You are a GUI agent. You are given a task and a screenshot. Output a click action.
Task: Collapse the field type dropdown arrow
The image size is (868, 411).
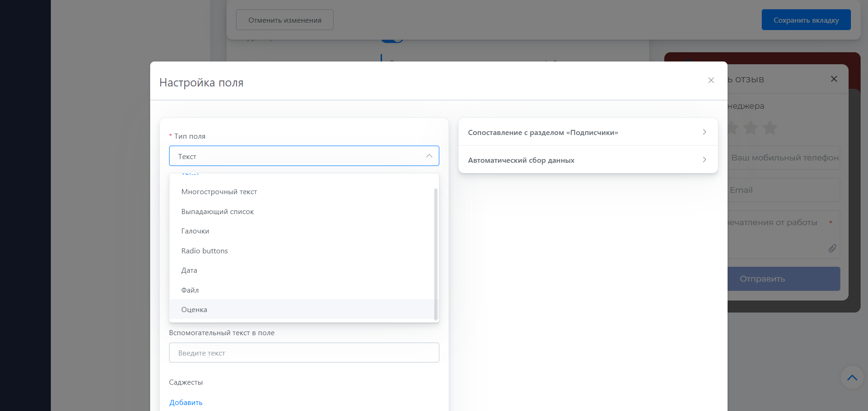click(429, 156)
